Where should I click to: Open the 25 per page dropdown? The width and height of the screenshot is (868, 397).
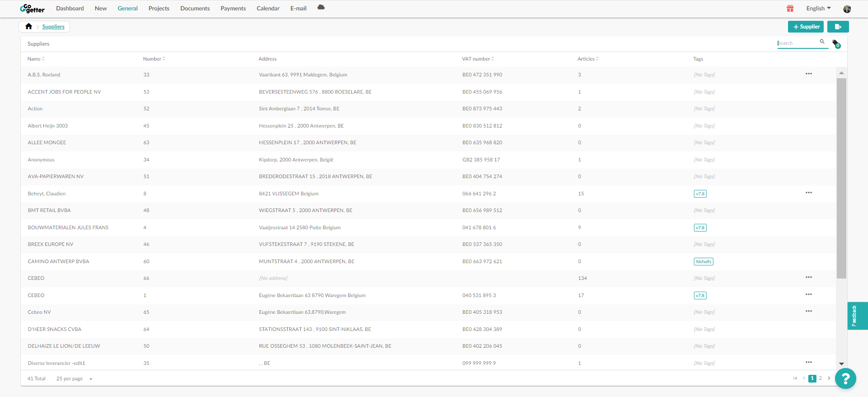[x=74, y=378]
